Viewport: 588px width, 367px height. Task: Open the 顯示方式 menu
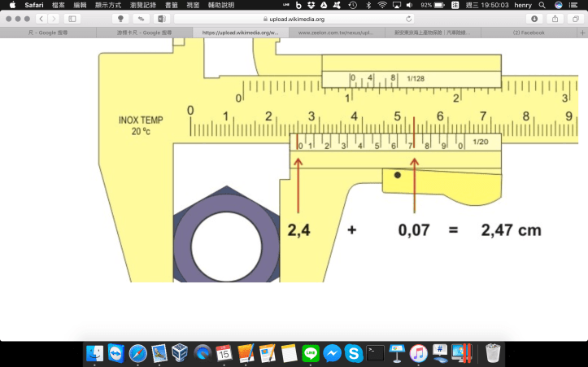pos(108,5)
